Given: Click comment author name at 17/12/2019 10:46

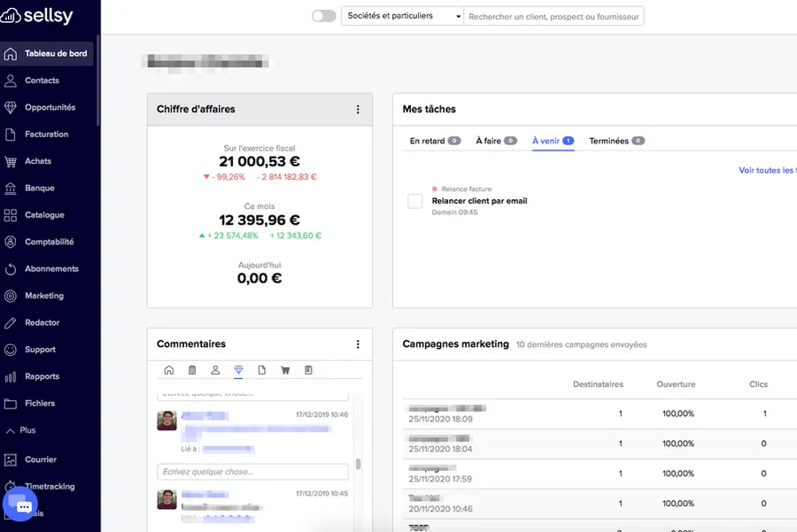Looking at the screenshot, I should [x=205, y=416].
